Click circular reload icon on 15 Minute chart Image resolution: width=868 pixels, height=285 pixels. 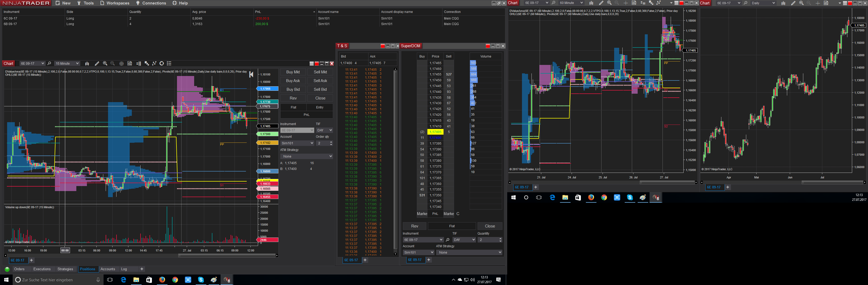[x=162, y=64]
